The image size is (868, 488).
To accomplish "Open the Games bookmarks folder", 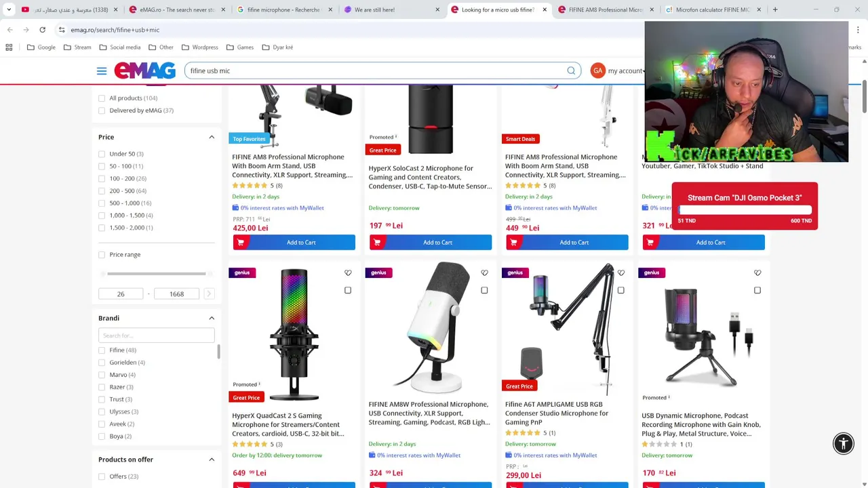I will [x=239, y=47].
